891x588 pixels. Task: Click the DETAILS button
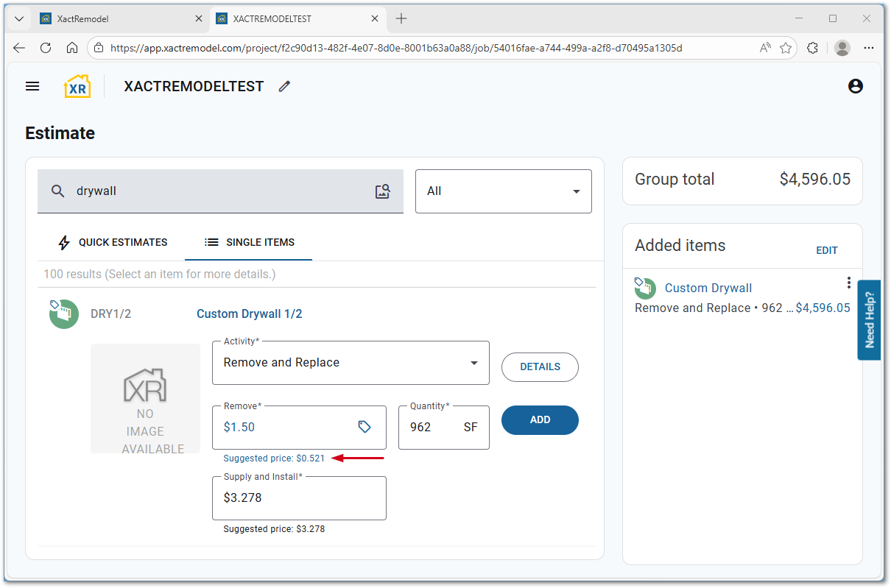(x=540, y=366)
